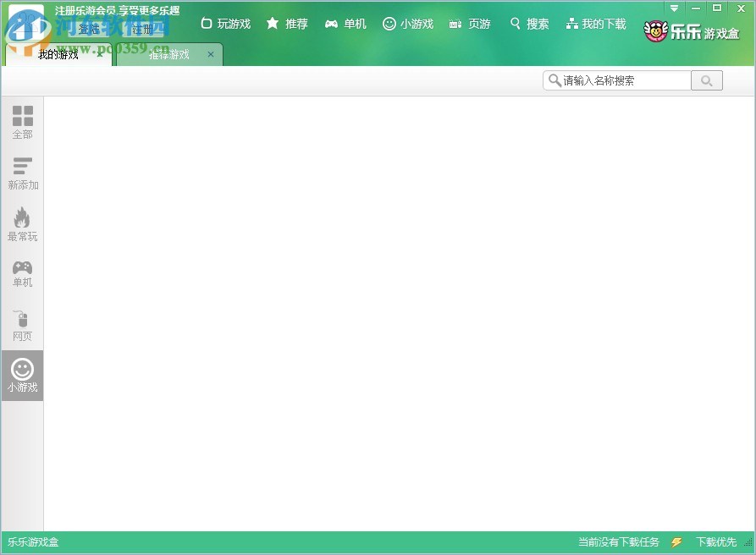Close the 推荐游戏 tab
The image size is (756, 555).
211,54
